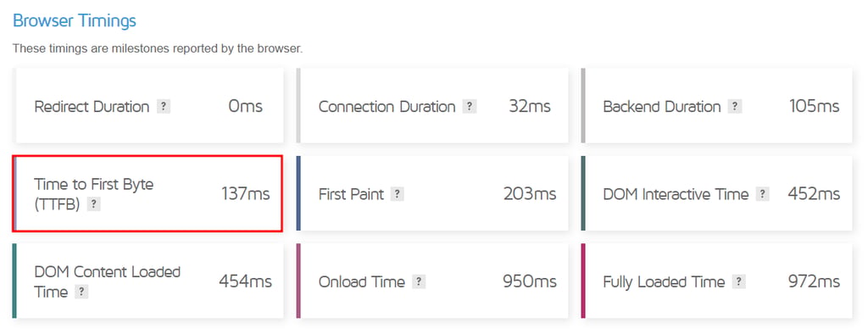Click the teal bar on DOM Interactive card
The height and width of the screenshot is (334, 868).
[583, 193]
